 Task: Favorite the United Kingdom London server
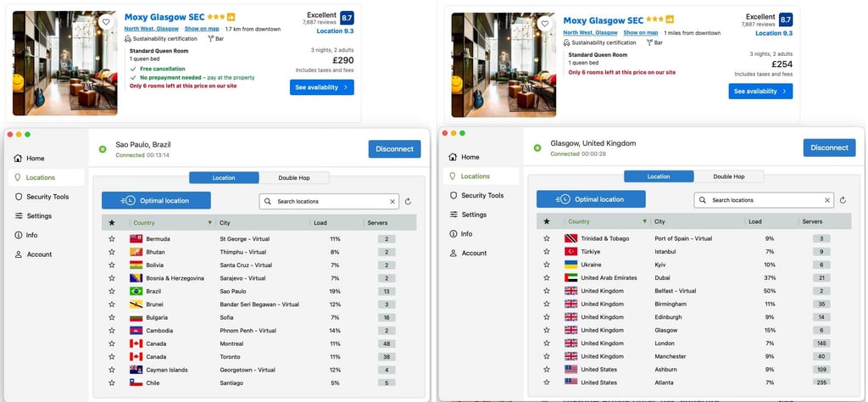click(x=547, y=343)
